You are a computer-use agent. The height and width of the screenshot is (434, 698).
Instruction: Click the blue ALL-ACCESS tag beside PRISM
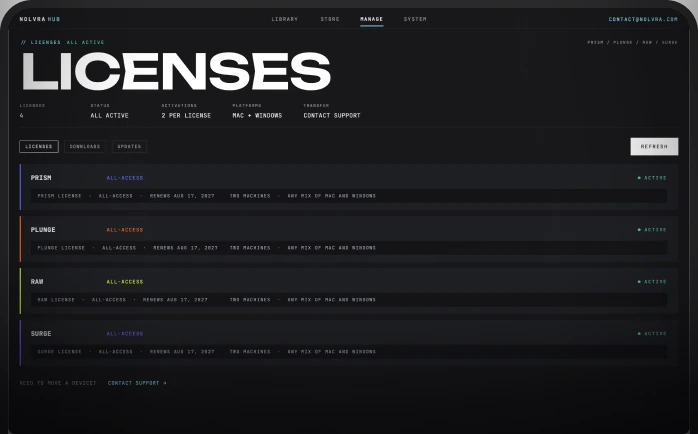(125, 178)
